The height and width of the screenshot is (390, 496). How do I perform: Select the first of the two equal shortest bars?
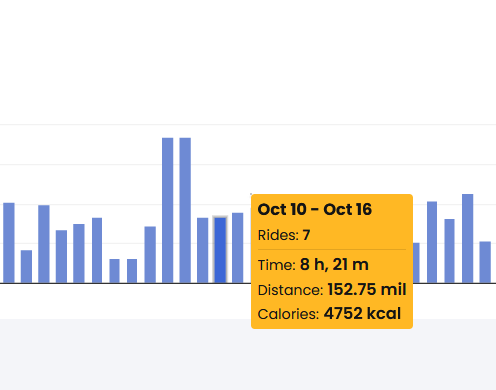coord(114,271)
